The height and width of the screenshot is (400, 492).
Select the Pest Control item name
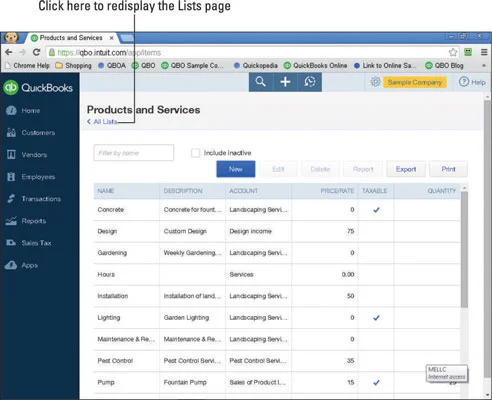(115, 361)
